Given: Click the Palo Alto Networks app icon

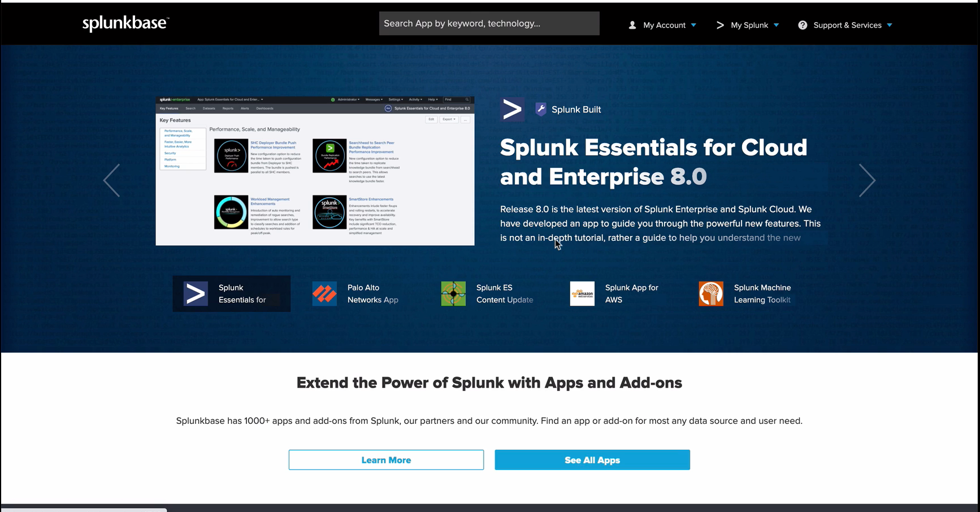Looking at the screenshot, I should click(x=324, y=294).
